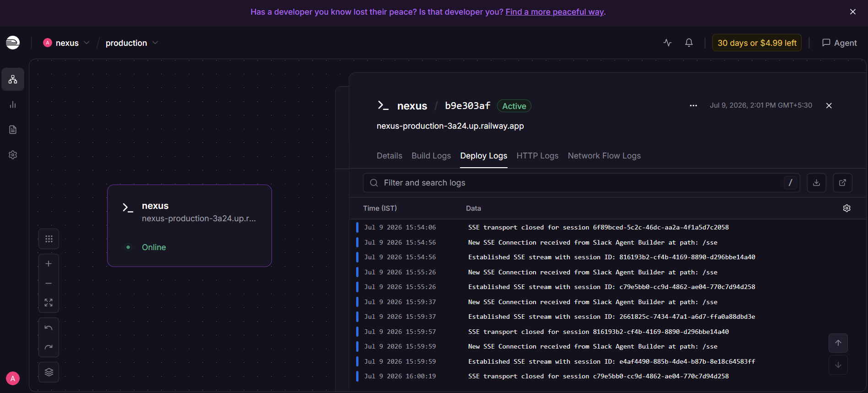Toggle the canvas grid dots button

coord(49,239)
